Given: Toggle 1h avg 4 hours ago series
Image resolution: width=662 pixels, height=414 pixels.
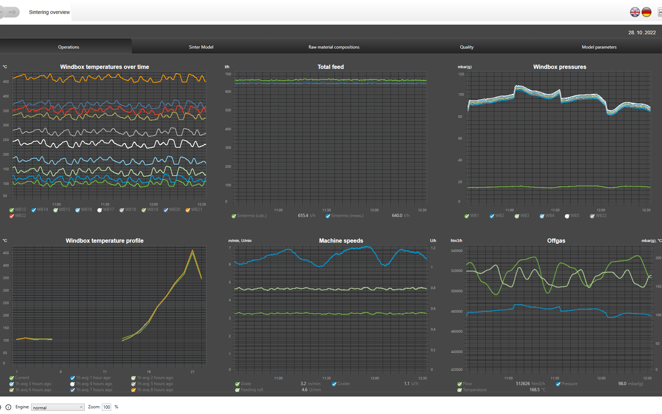Looking at the screenshot, I should [x=73, y=384].
